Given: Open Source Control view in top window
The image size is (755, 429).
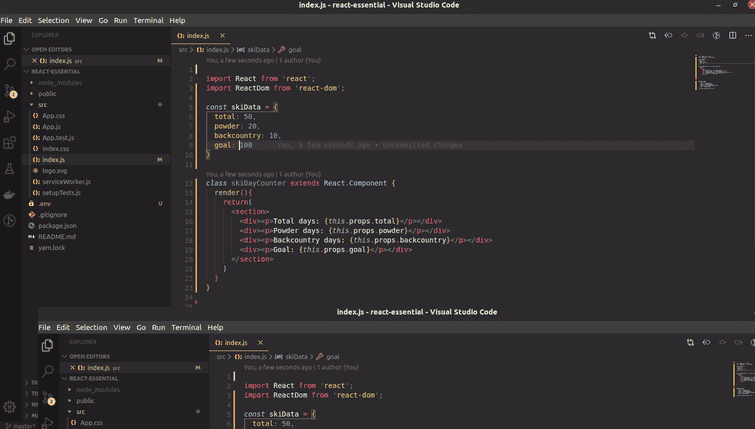Looking at the screenshot, I should point(10,91).
